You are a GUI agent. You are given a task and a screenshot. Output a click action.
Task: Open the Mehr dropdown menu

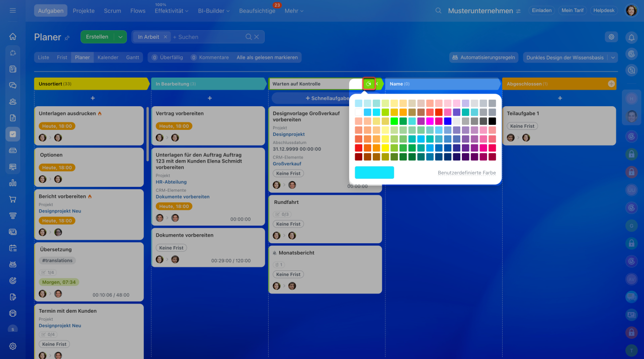coord(294,11)
